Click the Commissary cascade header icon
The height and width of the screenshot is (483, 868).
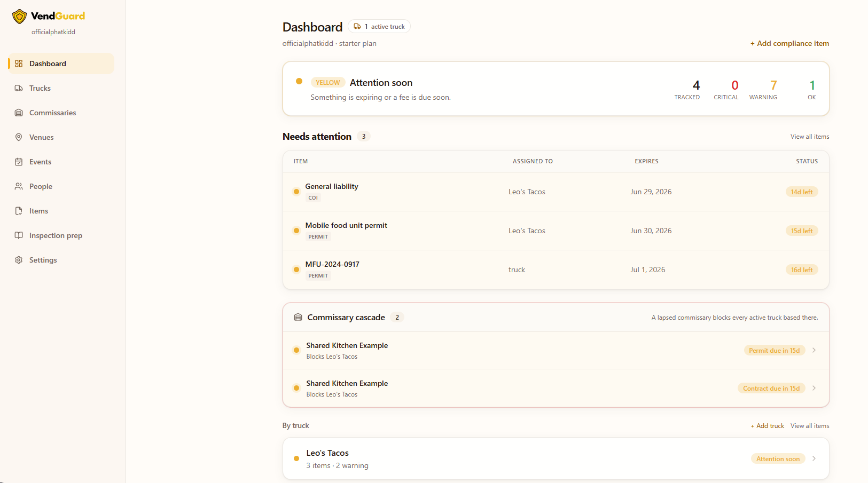(x=298, y=317)
